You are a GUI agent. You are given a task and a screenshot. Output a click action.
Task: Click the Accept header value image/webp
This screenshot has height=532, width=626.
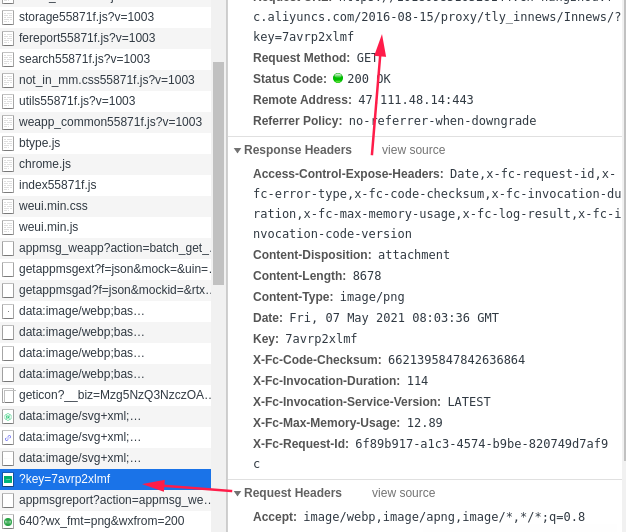(444, 517)
